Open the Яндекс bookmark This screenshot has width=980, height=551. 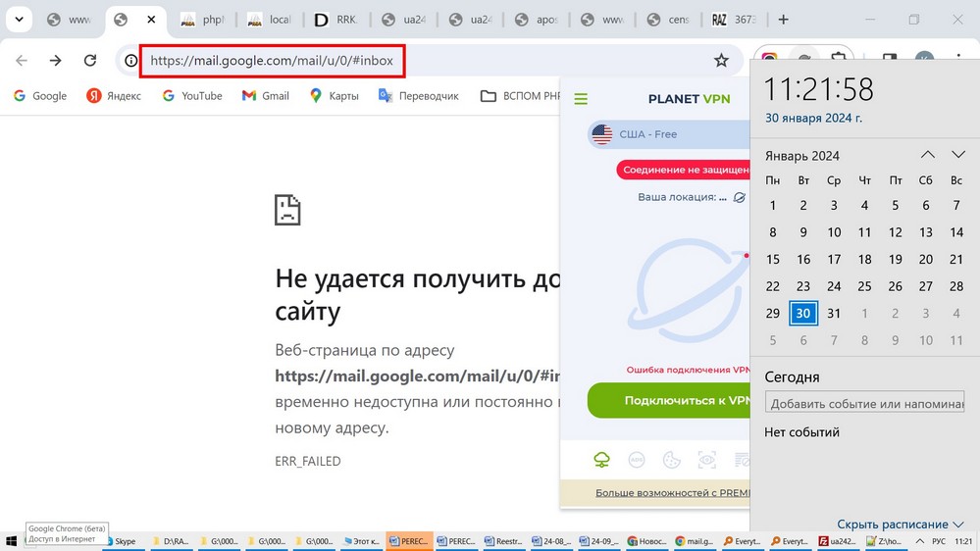click(115, 95)
